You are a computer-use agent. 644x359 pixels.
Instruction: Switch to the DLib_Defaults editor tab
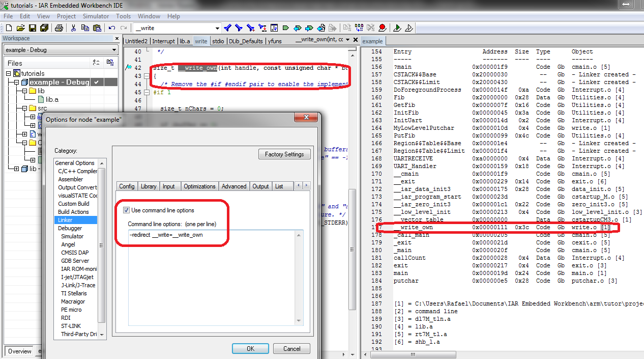pyautogui.click(x=246, y=41)
